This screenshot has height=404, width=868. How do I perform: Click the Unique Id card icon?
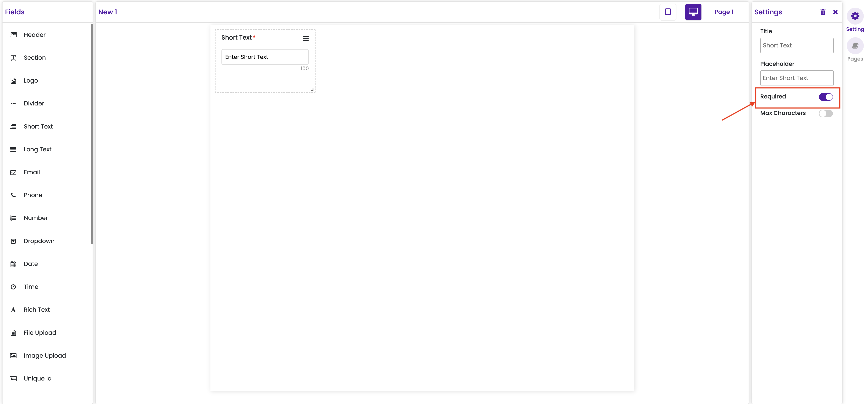(x=13, y=378)
